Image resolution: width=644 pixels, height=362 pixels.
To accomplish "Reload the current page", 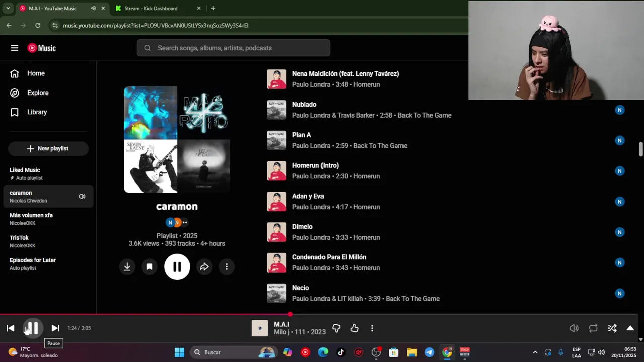I will (38, 25).
